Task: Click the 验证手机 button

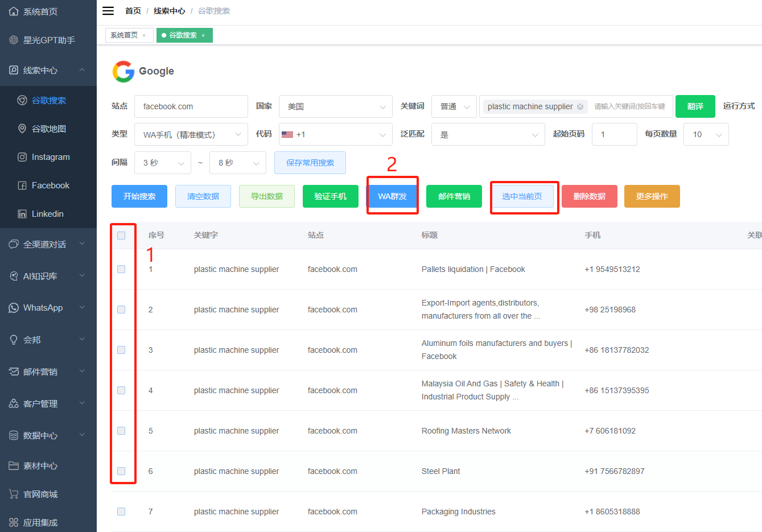Action: point(331,196)
